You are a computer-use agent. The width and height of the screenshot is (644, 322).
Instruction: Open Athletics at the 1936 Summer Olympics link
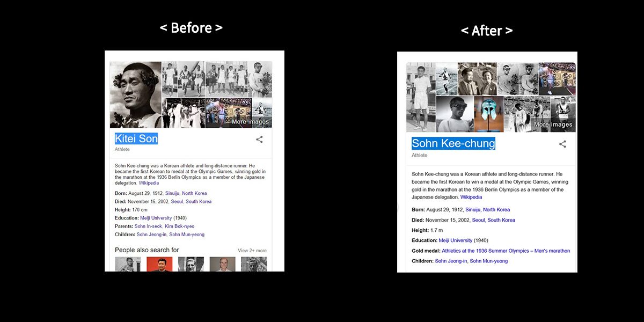point(506,251)
